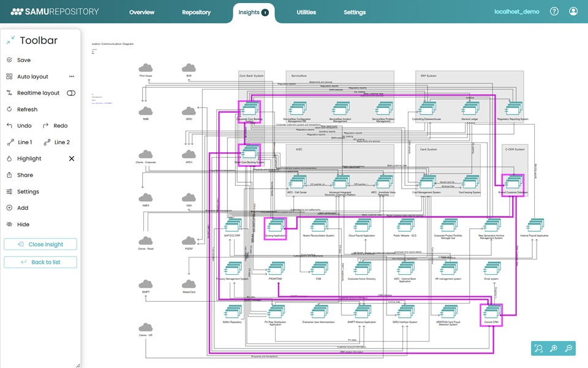Select the Controlling Datawarehouse node
Image resolution: width=588 pixels, height=368 pixels.
[x=427, y=109]
